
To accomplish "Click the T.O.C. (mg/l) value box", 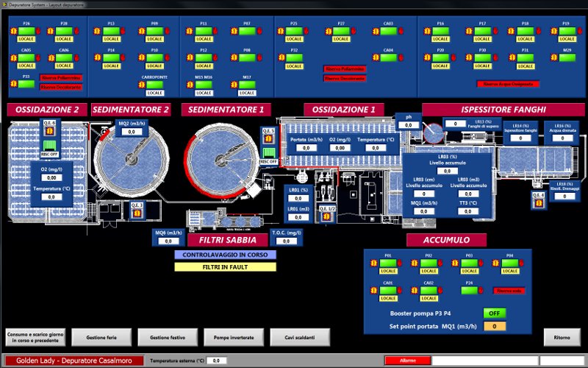I will coord(287,241).
